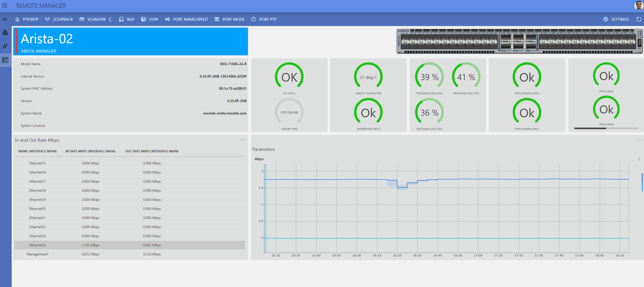This screenshot has height=287, width=644.
Task: Open the VLAN/VRF menu
Action: [x=93, y=19]
